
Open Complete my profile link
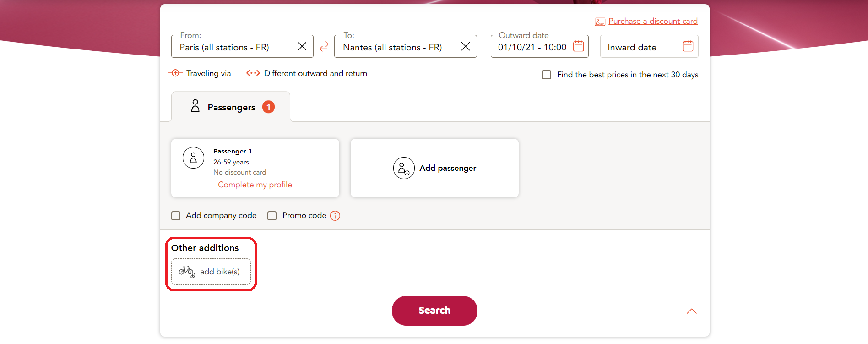(x=255, y=185)
